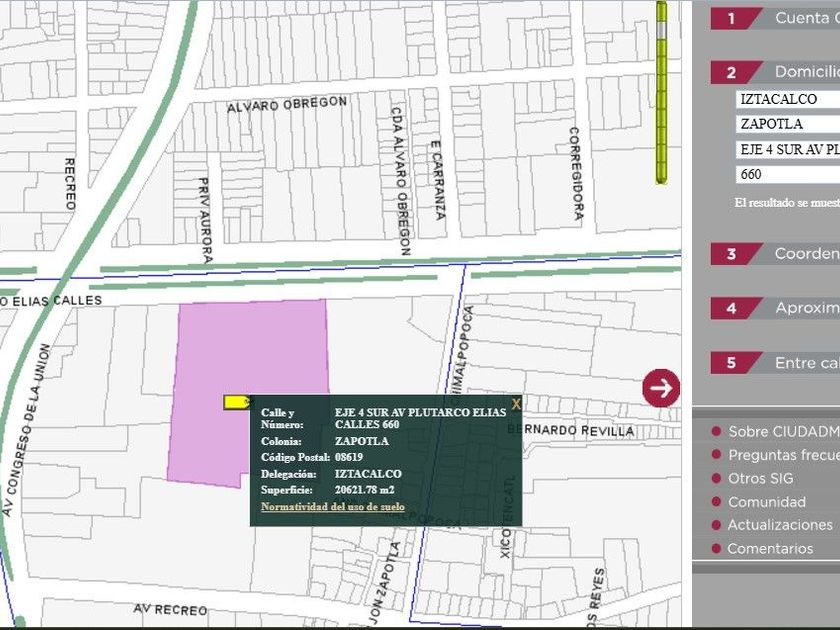Click the yellow parcel marker tag
Image resolution: width=840 pixels, height=630 pixels.
click(x=237, y=402)
